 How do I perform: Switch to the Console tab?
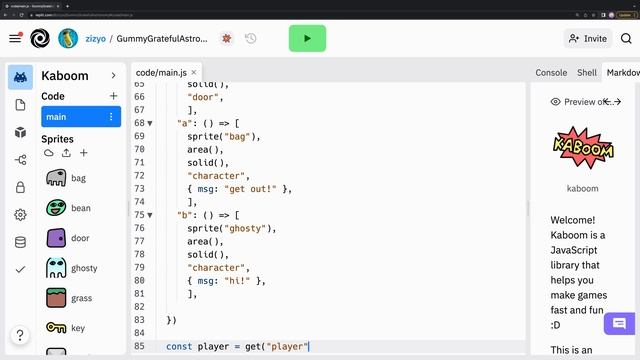(551, 73)
